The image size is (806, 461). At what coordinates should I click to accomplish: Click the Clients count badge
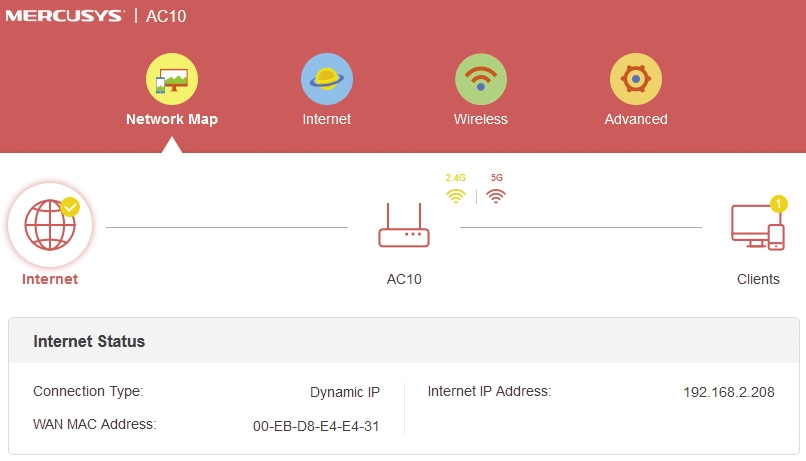(x=778, y=204)
